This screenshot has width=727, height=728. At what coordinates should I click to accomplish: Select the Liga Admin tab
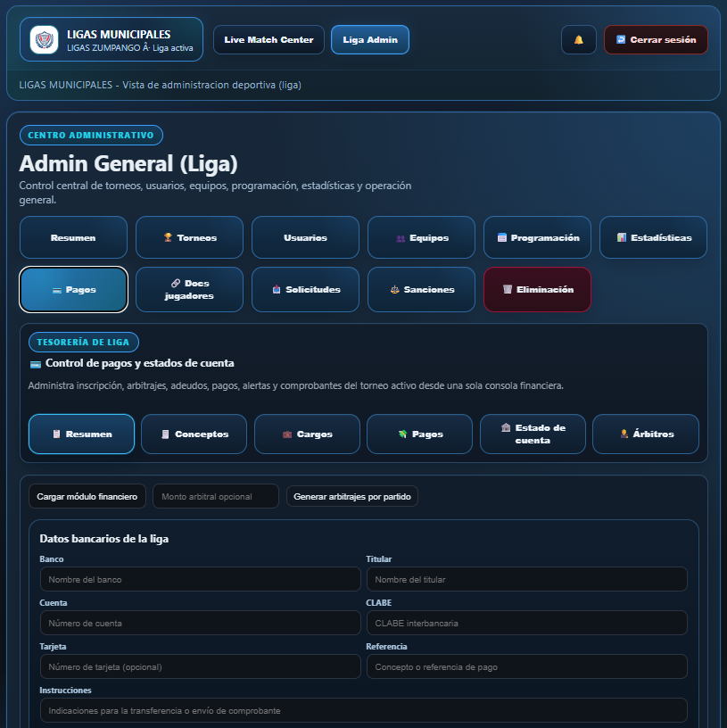pos(369,40)
